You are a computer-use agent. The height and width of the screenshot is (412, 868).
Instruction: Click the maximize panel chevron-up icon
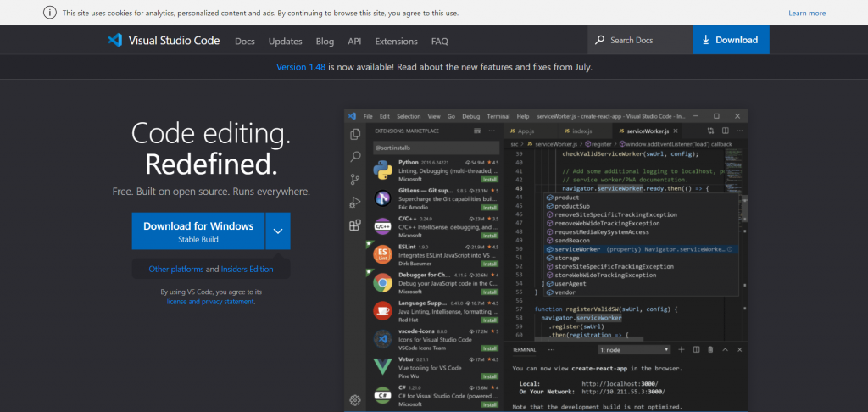tap(726, 349)
